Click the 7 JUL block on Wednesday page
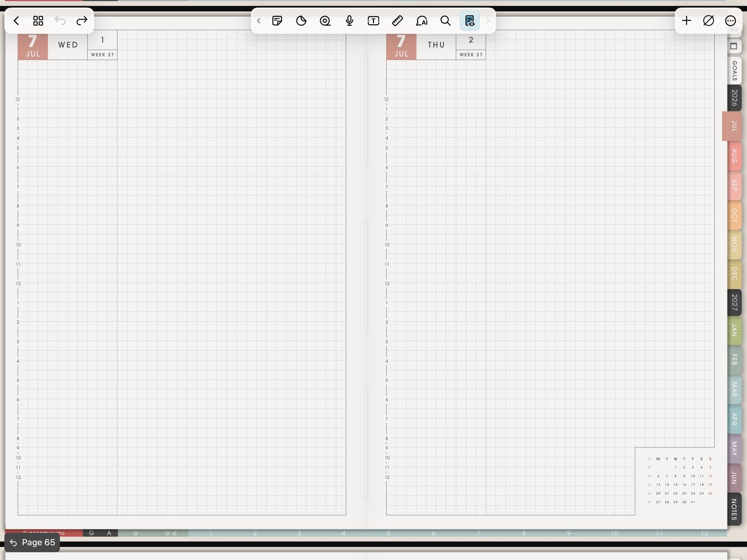747x560 pixels. point(33,46)
